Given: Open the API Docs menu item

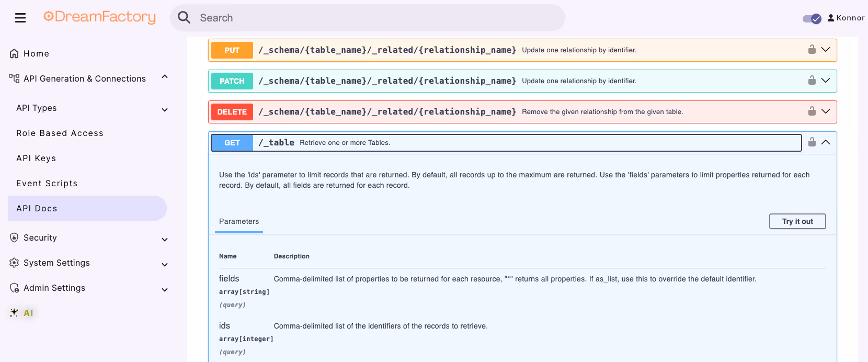Looking at the screenshot, I should pyautogui.click(x=87, y=208).
